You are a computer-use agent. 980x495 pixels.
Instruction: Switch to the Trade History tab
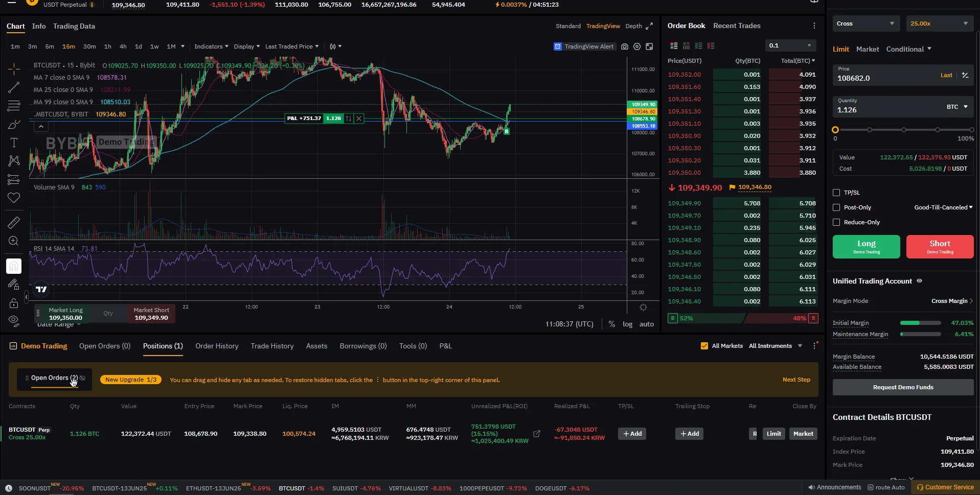(272, 346)
